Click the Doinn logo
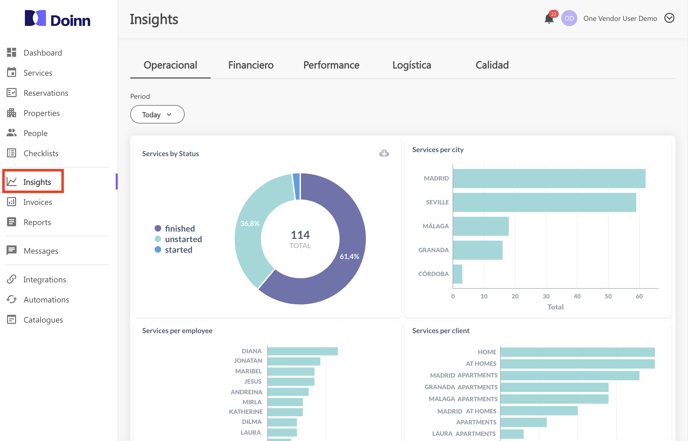Image resolution: width=688 pixels, height=441 pixels. [57, 19]
